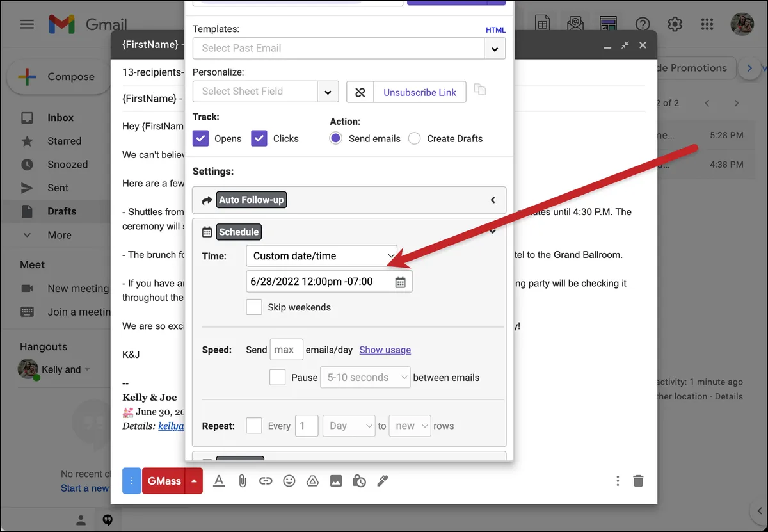Open the Support help question mark icon
768x532 pixels.
(643, 24)
